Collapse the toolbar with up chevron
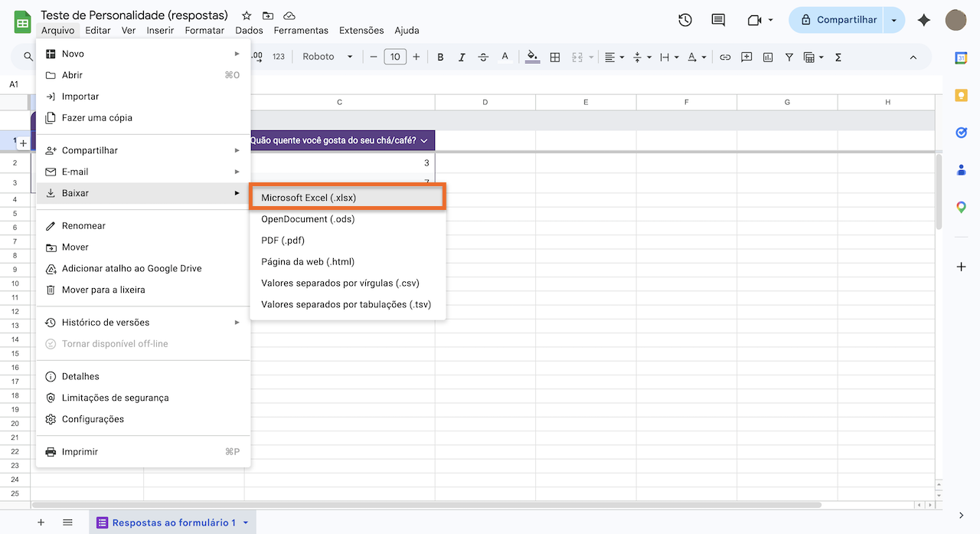The width and height of the screenshot is (980, 534). 913,57
